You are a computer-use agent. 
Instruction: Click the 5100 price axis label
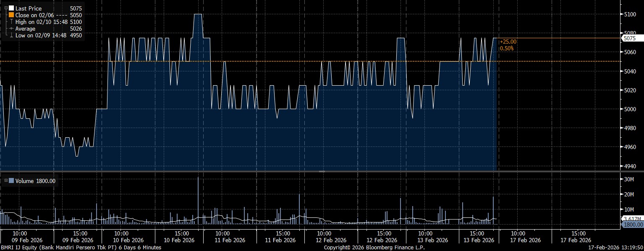[x=630, y=15]
